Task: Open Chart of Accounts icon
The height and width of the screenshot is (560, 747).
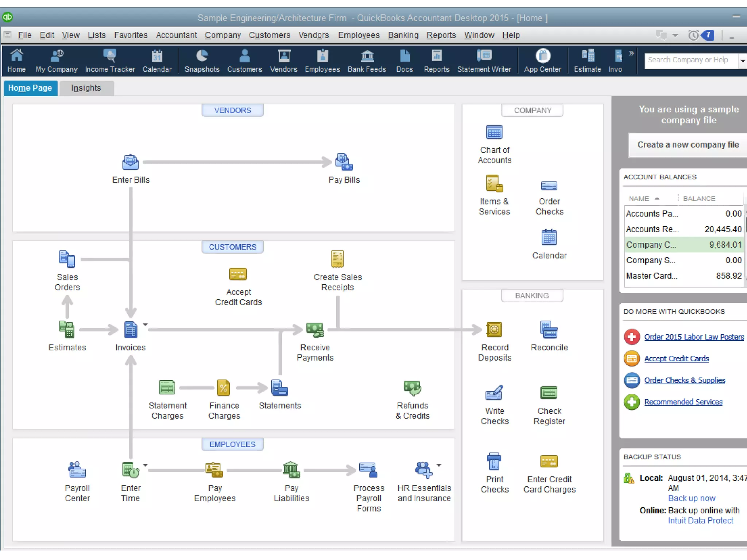Action: click(494, 132)
